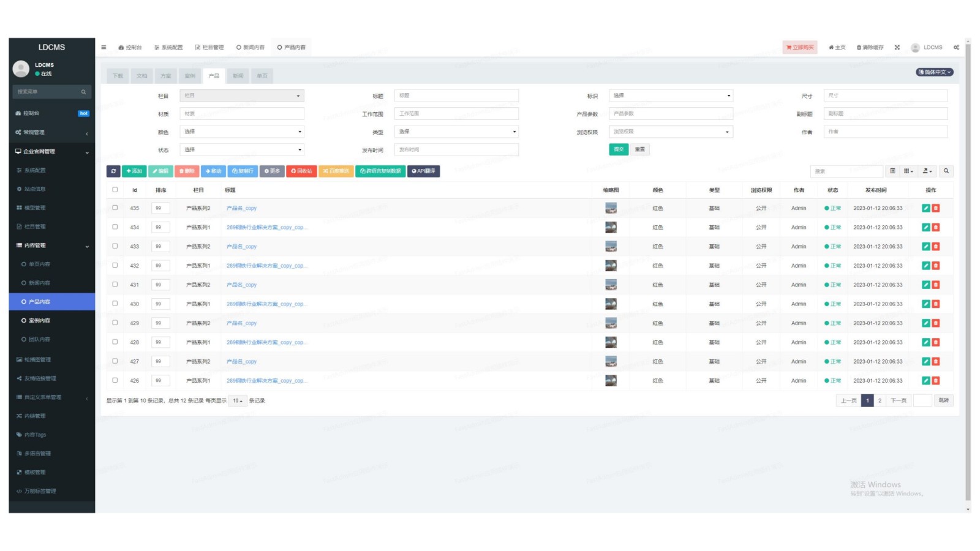980x551 pixels.
Task: Open the 标识 flag select dropdown
Action: coord(671,96)
